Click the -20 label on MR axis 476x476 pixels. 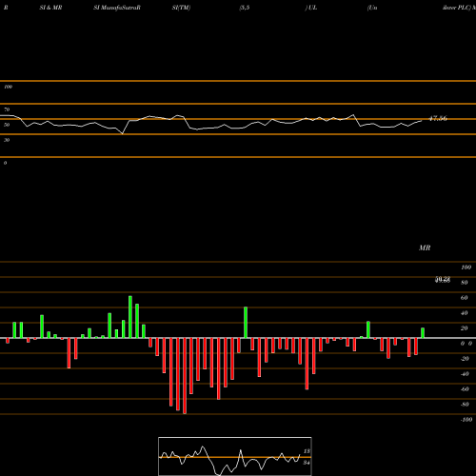pos(465,359)
